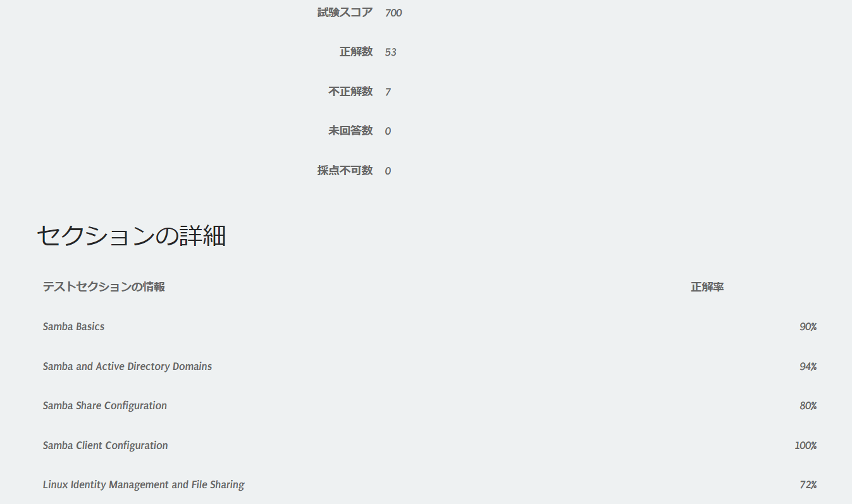
Task: Select the Samba Share Configuration row label
Action: pos(105,405)
